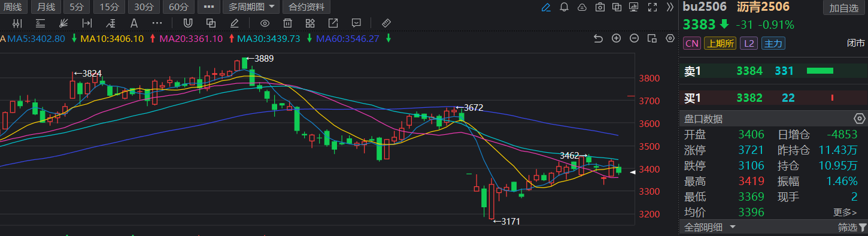Take a chart snapshot with camera icon
The height and width of the screenshot is (236, 868).
click(x=600, y=7)
